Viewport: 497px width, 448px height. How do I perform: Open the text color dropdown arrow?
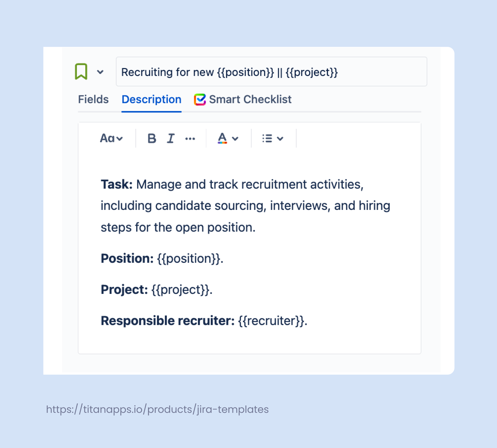point(235,138)
